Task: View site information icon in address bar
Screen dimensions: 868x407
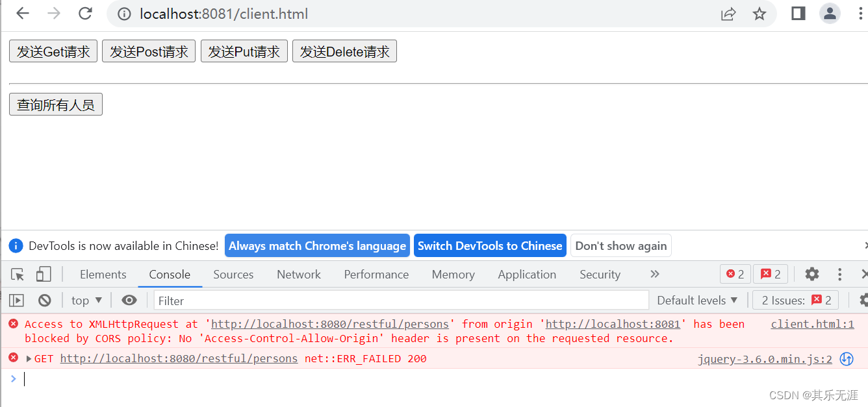Action: (x=125, y=14)
